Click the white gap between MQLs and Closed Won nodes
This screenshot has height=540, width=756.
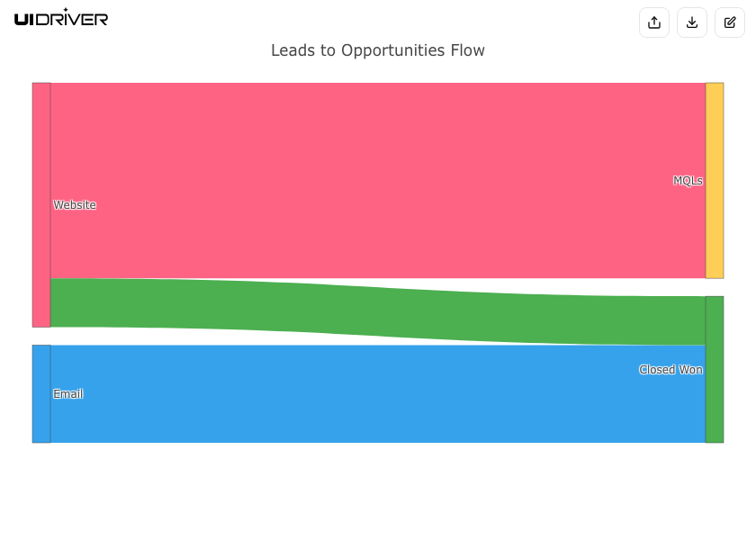click(x=715, y=287)
